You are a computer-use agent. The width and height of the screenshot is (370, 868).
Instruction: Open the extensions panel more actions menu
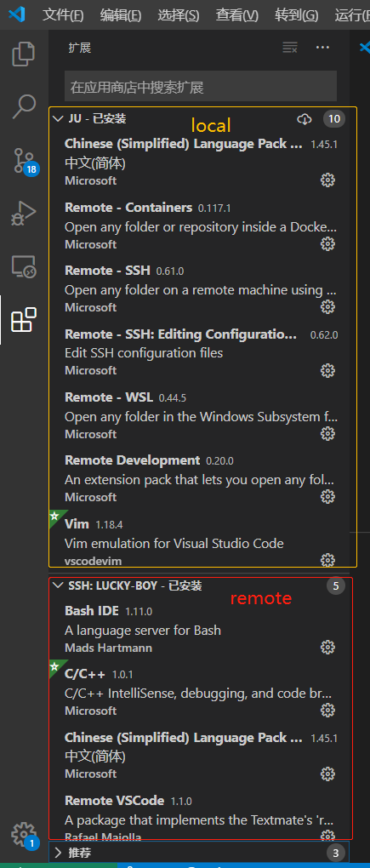pyautogui.click(x=322, y=48)
